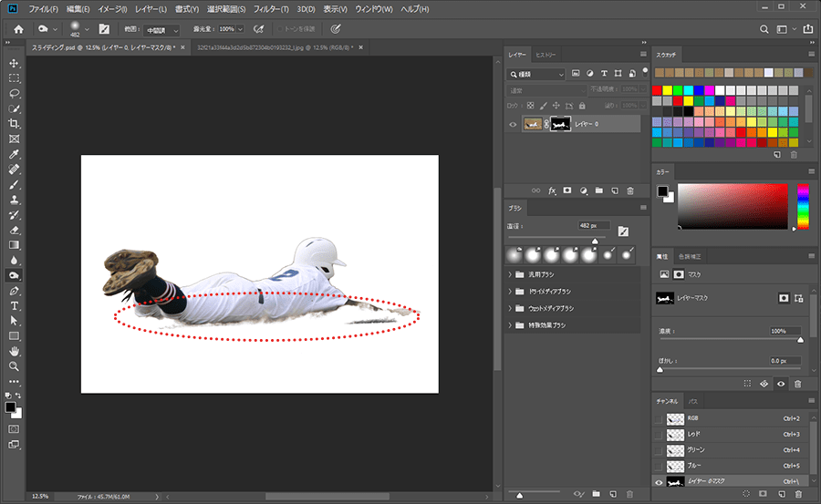The image size is (821, 504).
Task: Switch to the ヒストリー tab
Action: click(546, 55)
